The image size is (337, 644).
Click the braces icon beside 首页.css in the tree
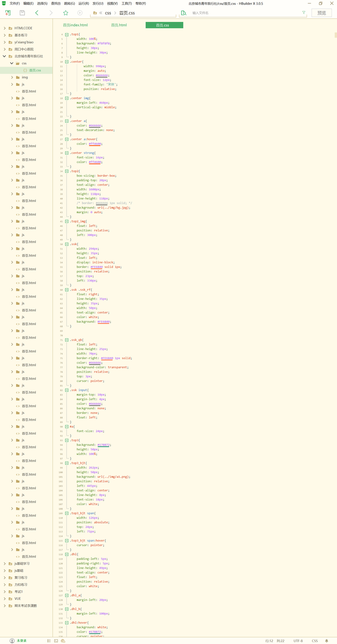click(x=25, y=70)
